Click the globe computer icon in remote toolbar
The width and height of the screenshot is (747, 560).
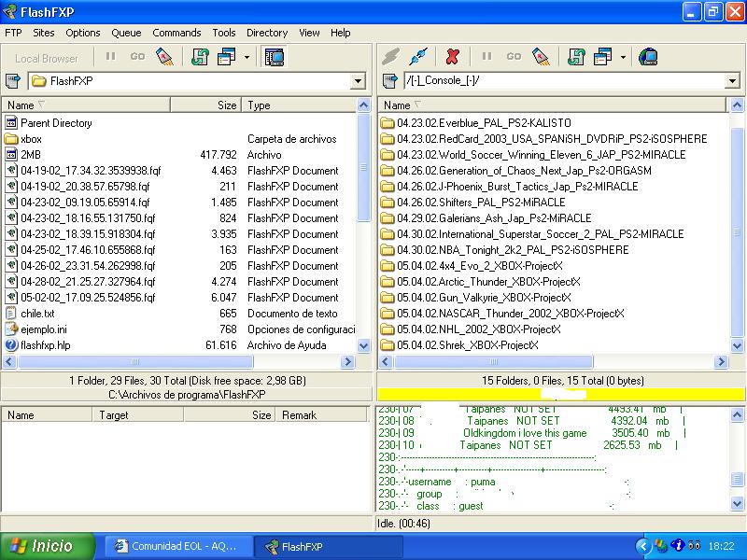click(648, 57)
